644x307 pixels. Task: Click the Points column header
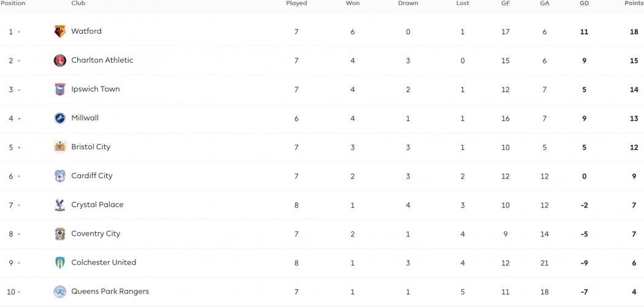click(x=634, y=3)
